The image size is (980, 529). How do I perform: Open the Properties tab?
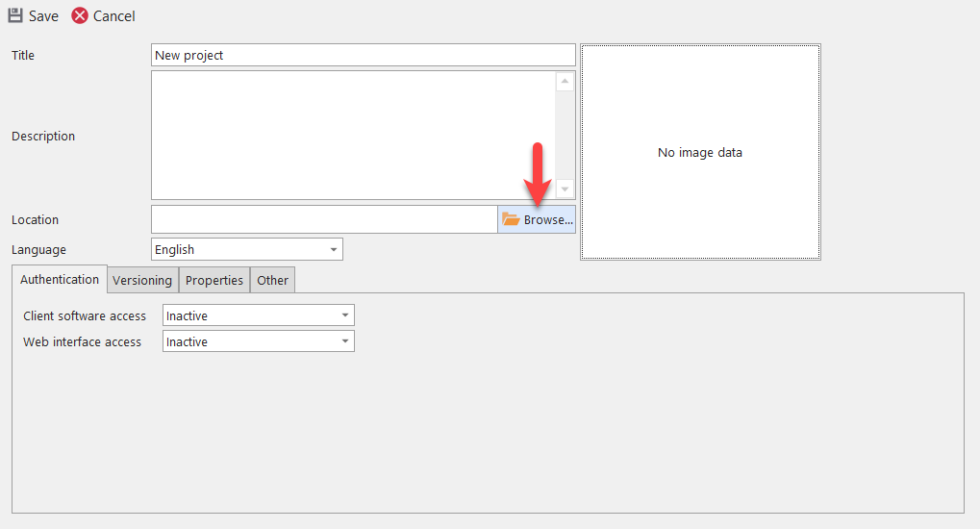(x=214, y=280)
